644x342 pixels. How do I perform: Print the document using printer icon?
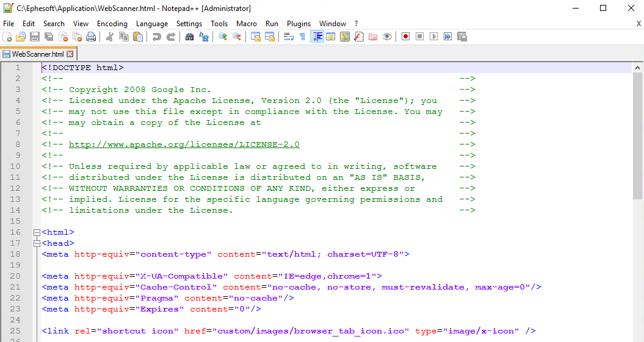tap(91, 37)
